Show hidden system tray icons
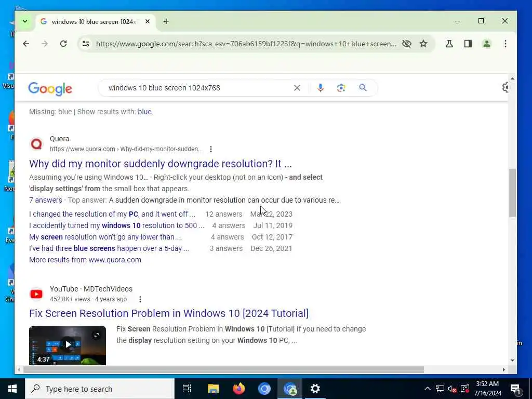The height and width of the screenshot is (399, 532). pyautogui.click(x=428, y=389)
